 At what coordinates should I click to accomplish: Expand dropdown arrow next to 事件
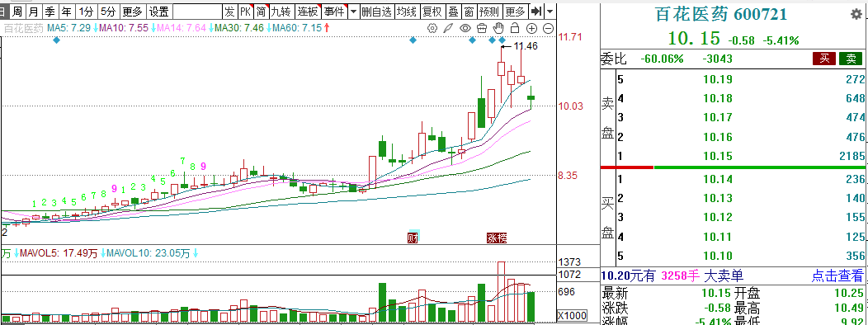(x=352, y=11)
